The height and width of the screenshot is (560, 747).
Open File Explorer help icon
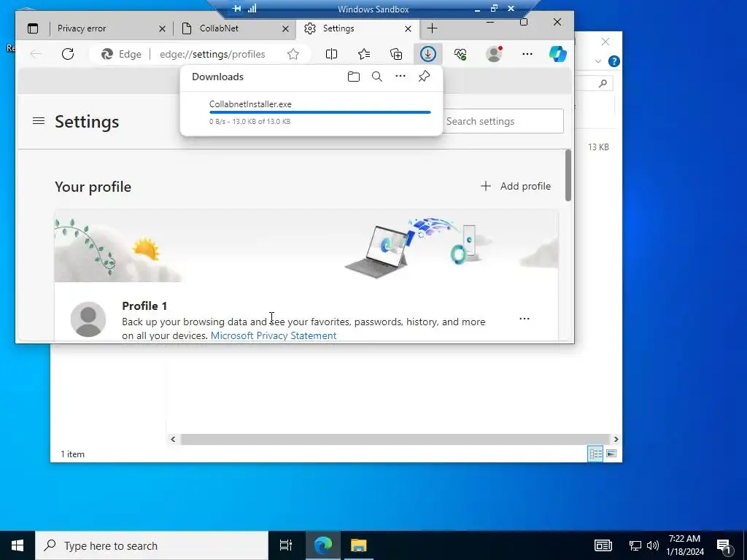coord(614,61)
